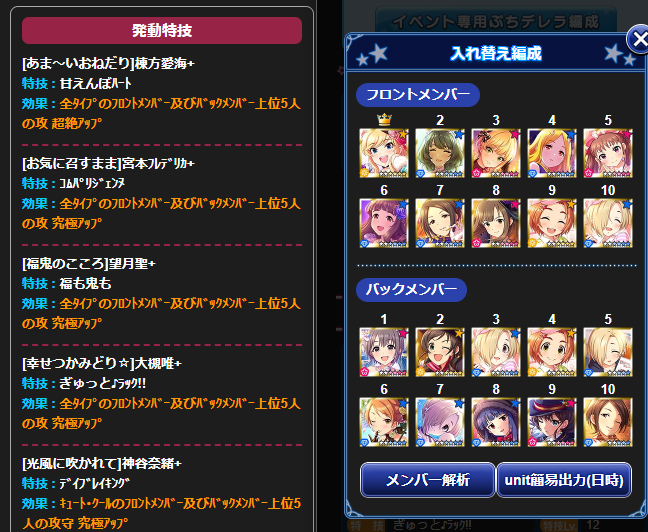The image size is (648, 532).
Task: Click the フロントメンバー section label
Action: (x=418, y=95)
